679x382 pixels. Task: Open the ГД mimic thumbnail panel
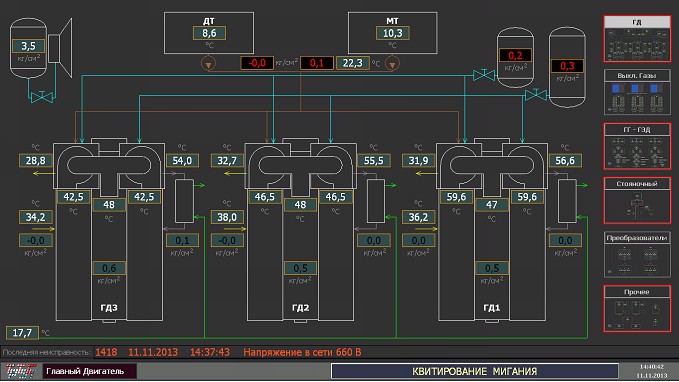click(x=637, y=39)
